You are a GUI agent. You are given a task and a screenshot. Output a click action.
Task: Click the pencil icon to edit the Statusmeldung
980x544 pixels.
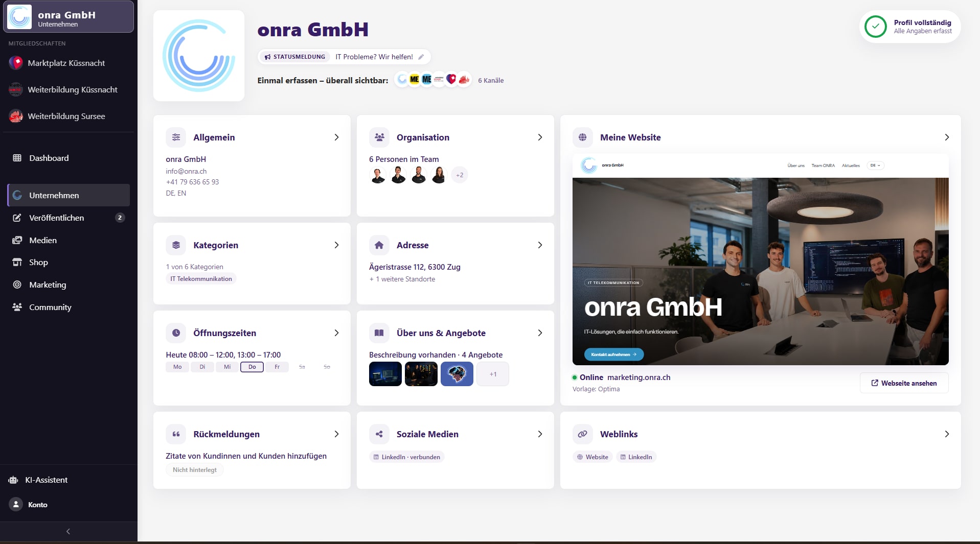421,57
